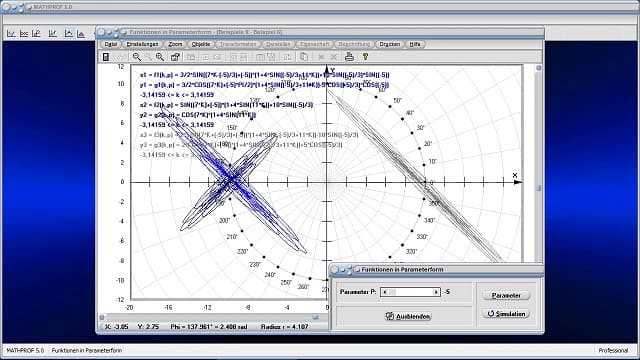Click the second graph icon in main toolbar
This screenshot has width=640, height=360.
click(x=24, y=33)
